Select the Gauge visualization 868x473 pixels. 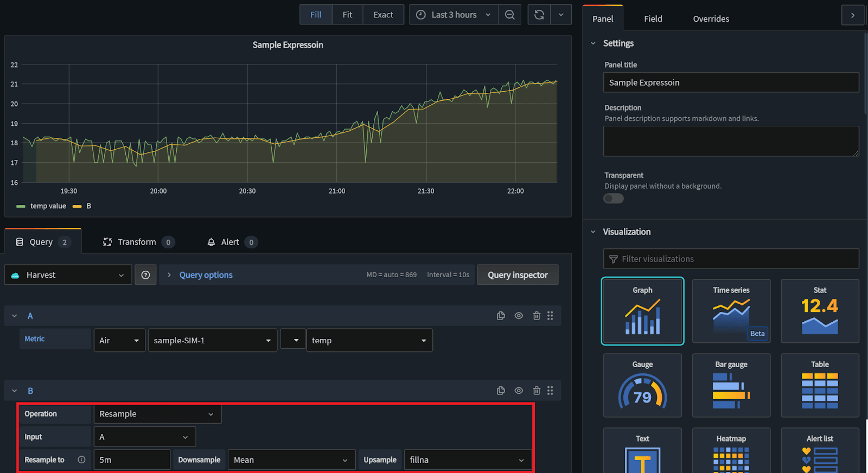tap(642, 386)
